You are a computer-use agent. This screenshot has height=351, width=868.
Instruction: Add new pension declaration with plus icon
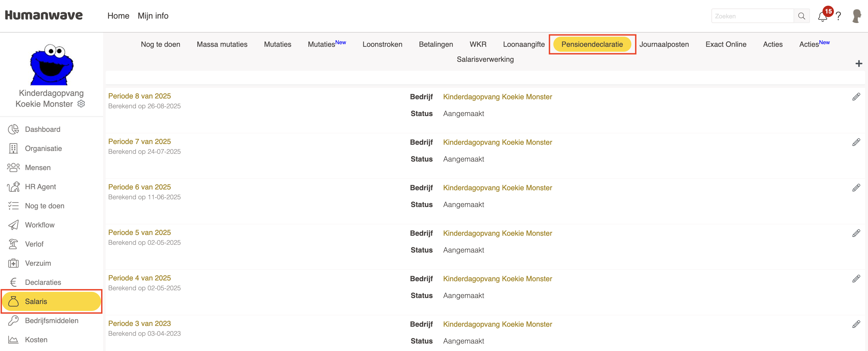click(x=858, y=63)
